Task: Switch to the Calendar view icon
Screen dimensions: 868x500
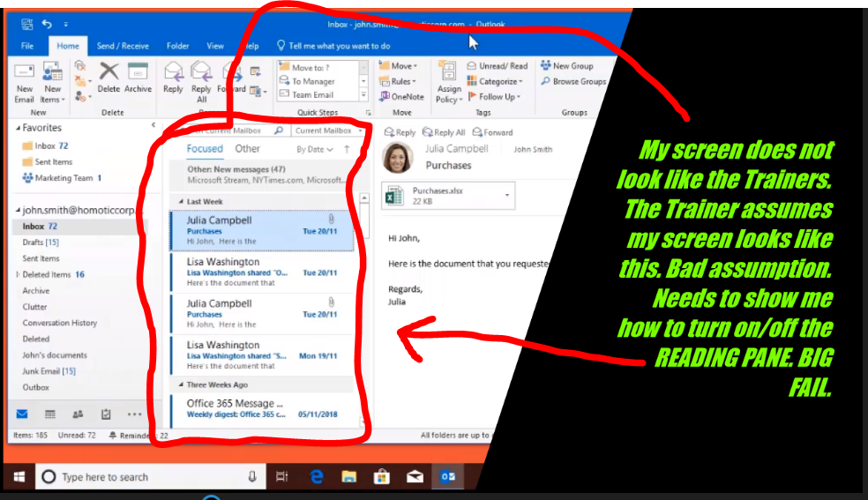Action: 49,414
